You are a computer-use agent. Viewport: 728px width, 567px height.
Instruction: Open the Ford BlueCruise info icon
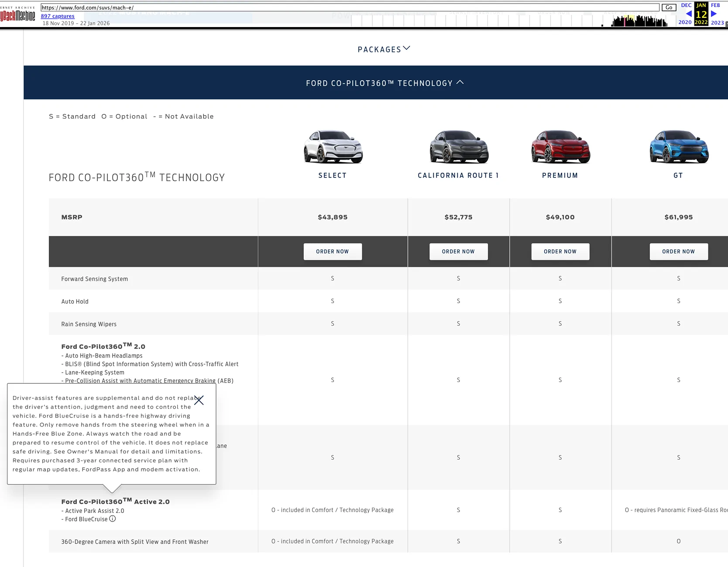113,519
